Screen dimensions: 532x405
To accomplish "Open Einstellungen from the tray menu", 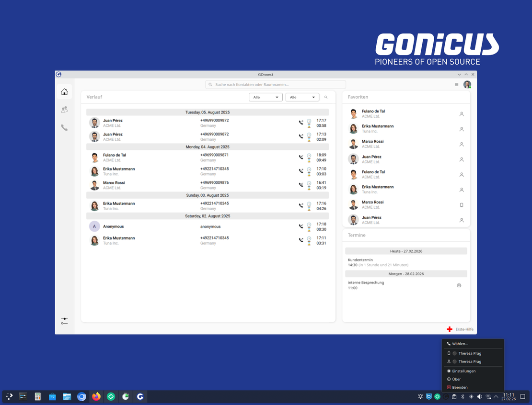I will coord(473,371).
